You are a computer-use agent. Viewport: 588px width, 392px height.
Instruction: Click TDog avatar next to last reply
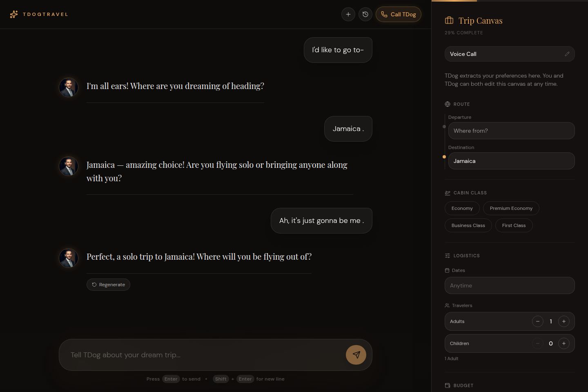coord(69,258)
